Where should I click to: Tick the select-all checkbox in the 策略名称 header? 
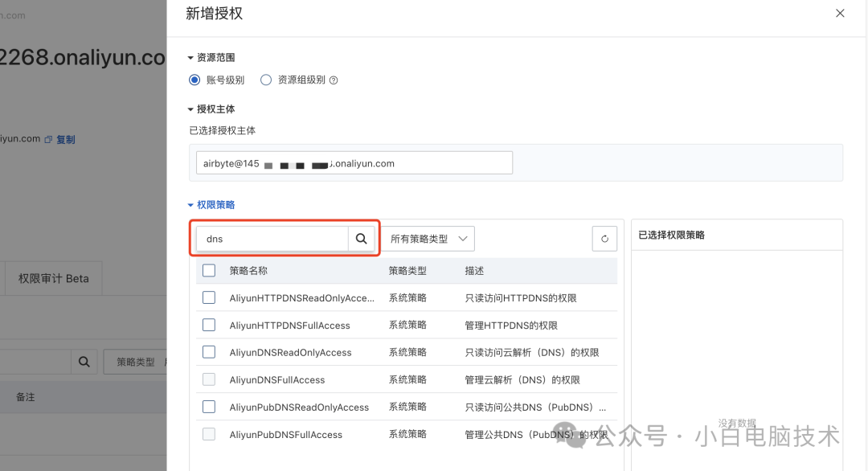coord(209,270)
